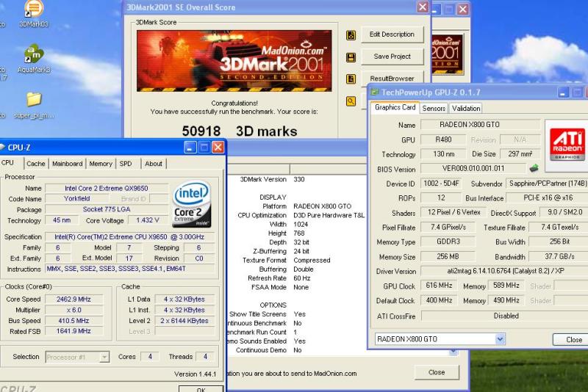Click the BIOS Version field in GPU-Z
588x392 pixels.
[x=473, y=169]
